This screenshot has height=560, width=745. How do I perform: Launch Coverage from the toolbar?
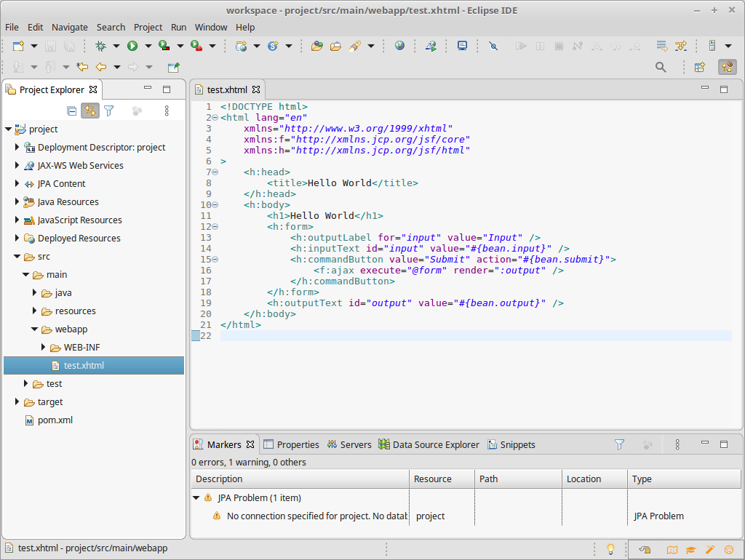click(162, 45)
